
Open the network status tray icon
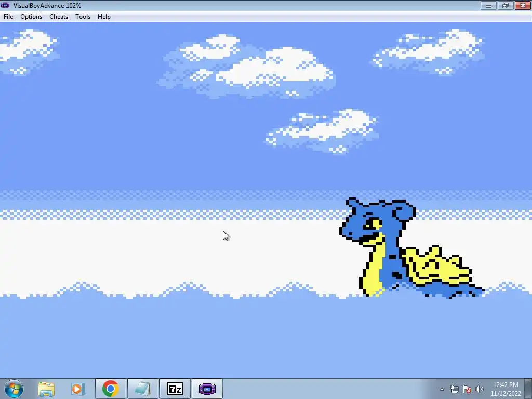[x=454, y=389]
